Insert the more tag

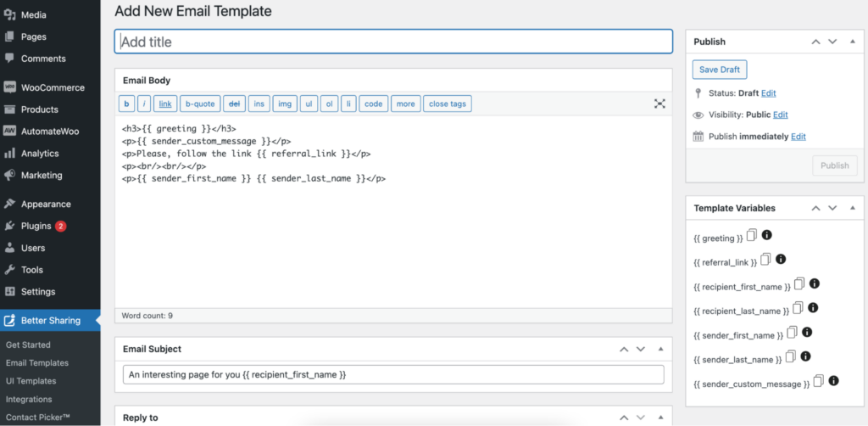(x=406, y=104)
